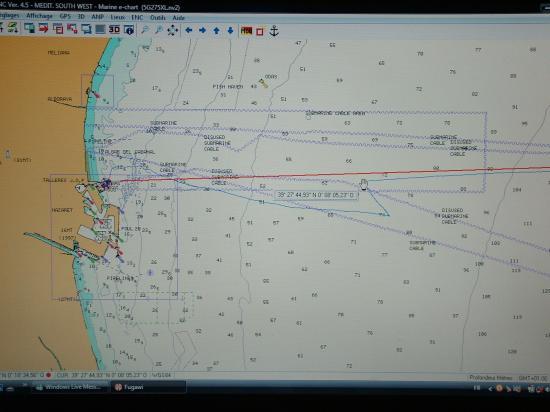Pan chart left with blue left arrow
Screen dimensions: 550x412
coord(189,31)
